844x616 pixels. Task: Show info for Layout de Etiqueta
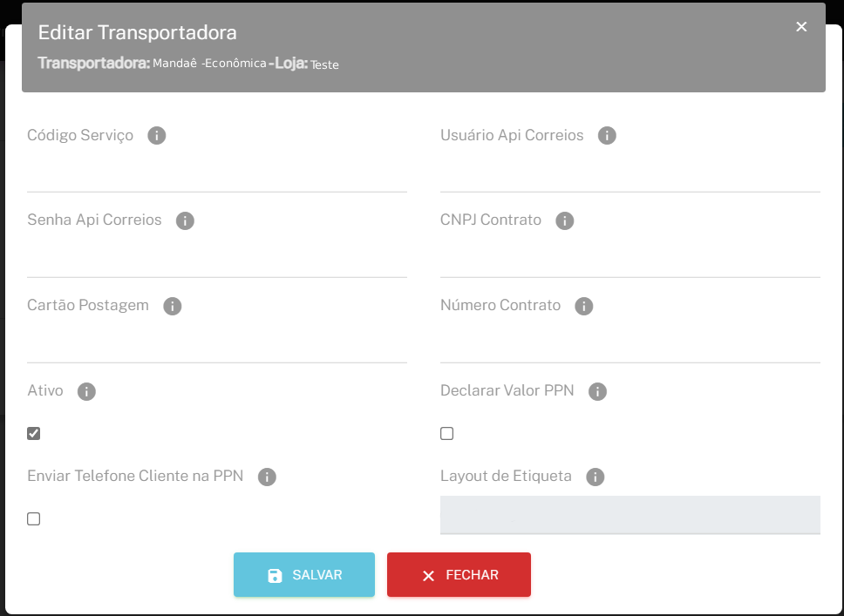coord(596,477)
